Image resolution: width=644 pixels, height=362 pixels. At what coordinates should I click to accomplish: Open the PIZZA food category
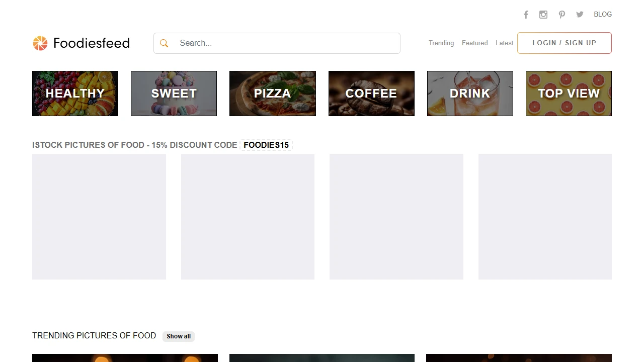click(x=272, y=93)
